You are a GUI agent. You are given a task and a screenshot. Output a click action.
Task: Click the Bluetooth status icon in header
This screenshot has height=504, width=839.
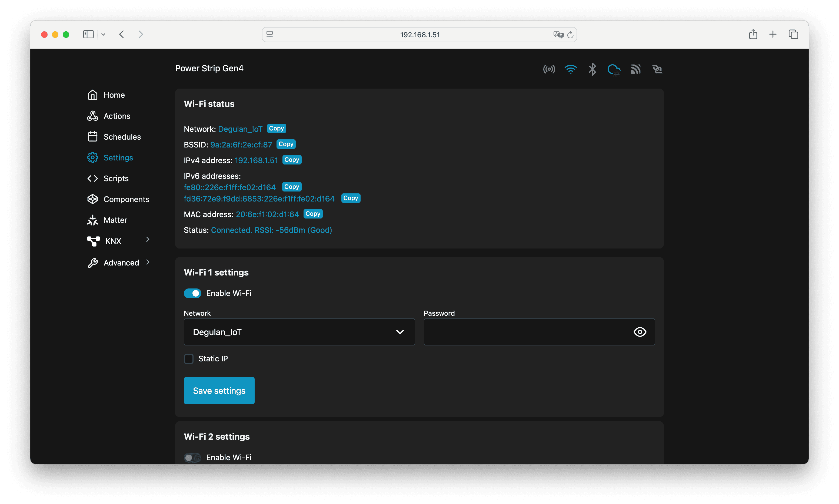pyautogui.click(x=592, y=69)
